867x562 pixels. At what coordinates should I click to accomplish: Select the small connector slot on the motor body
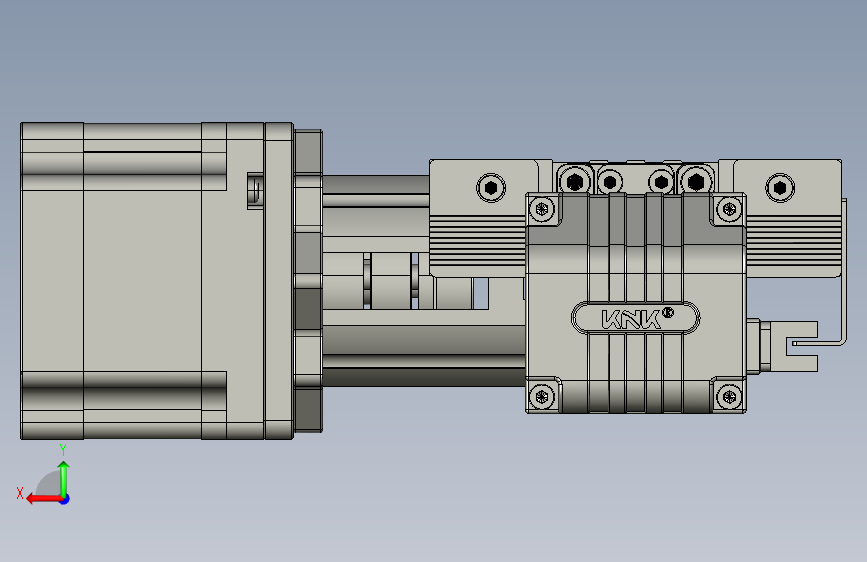pyautogui.click(x=255, y=191)
